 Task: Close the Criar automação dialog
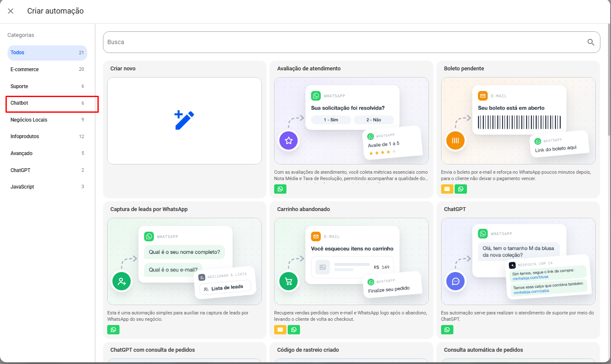tap(11, 11)
